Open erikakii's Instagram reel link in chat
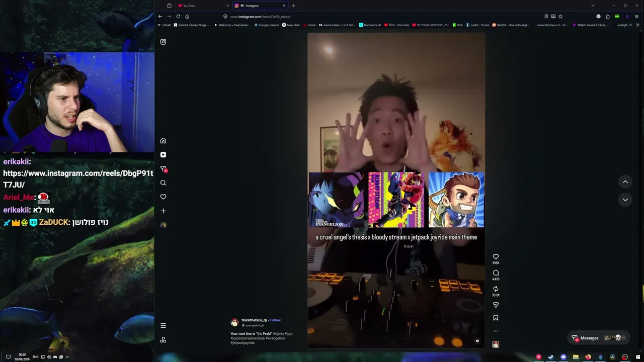Viewport: 644px width, 362px height. 78,179
